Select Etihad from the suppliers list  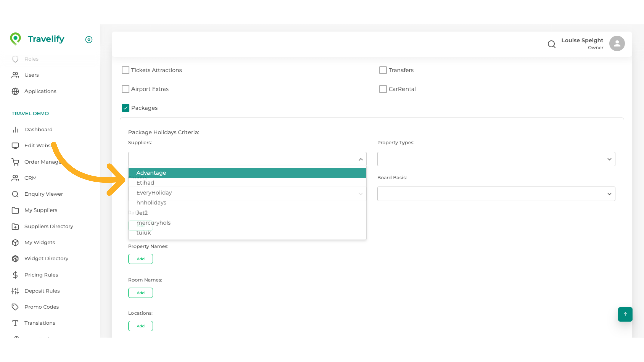click(x=145, y=183)
